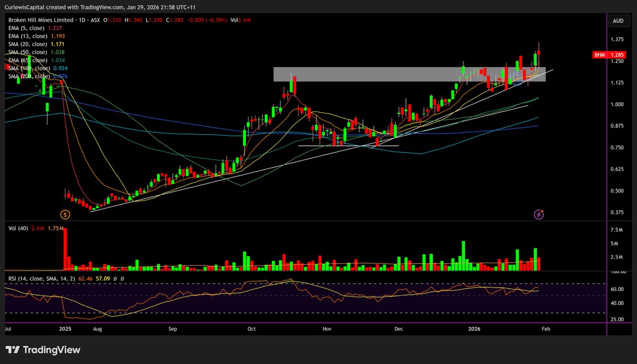Click the TradingView logo at bottom left
This screenshot has height=364, width=637.
click(x=43, y=350)
